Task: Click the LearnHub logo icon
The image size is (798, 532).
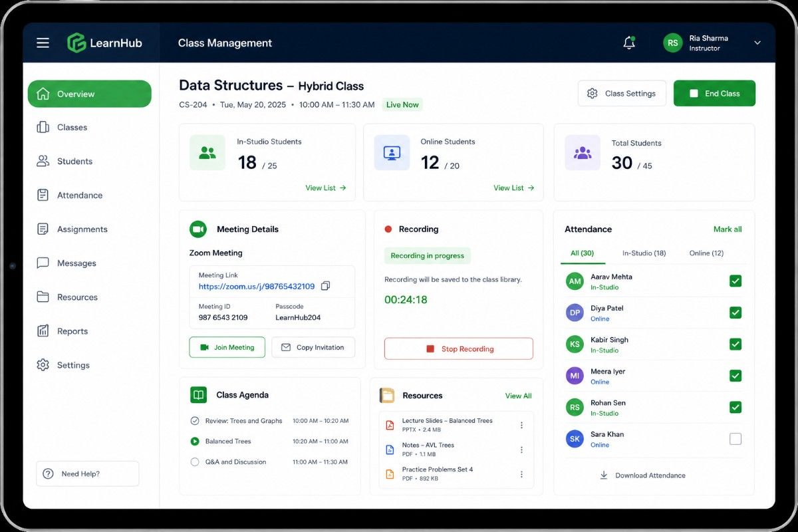Action: (x=76, y=43)
